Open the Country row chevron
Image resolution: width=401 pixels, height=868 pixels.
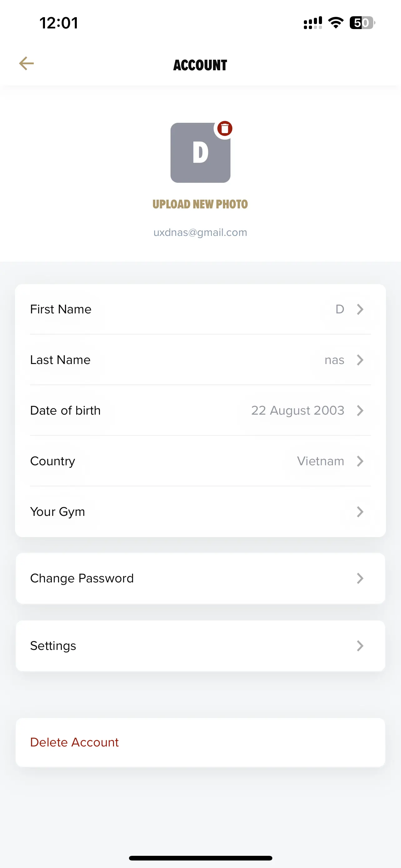(x=360, y=461)
